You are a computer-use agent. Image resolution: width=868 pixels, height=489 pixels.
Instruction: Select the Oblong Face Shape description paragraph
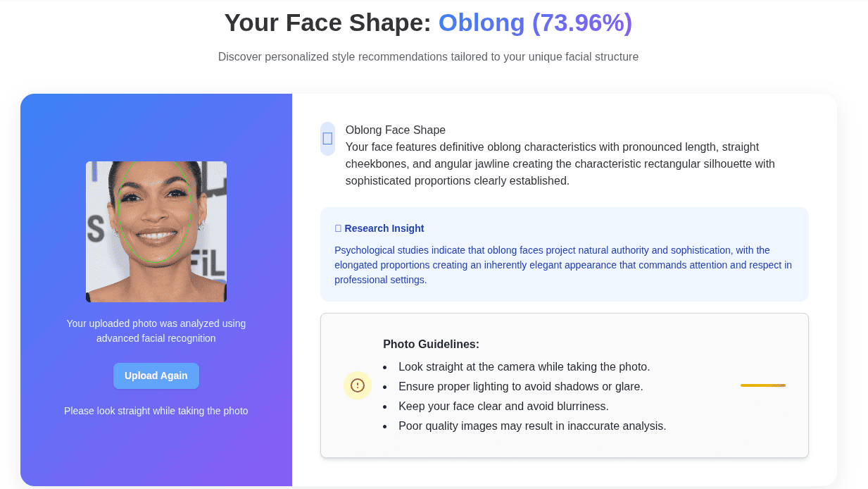point(560,163)
